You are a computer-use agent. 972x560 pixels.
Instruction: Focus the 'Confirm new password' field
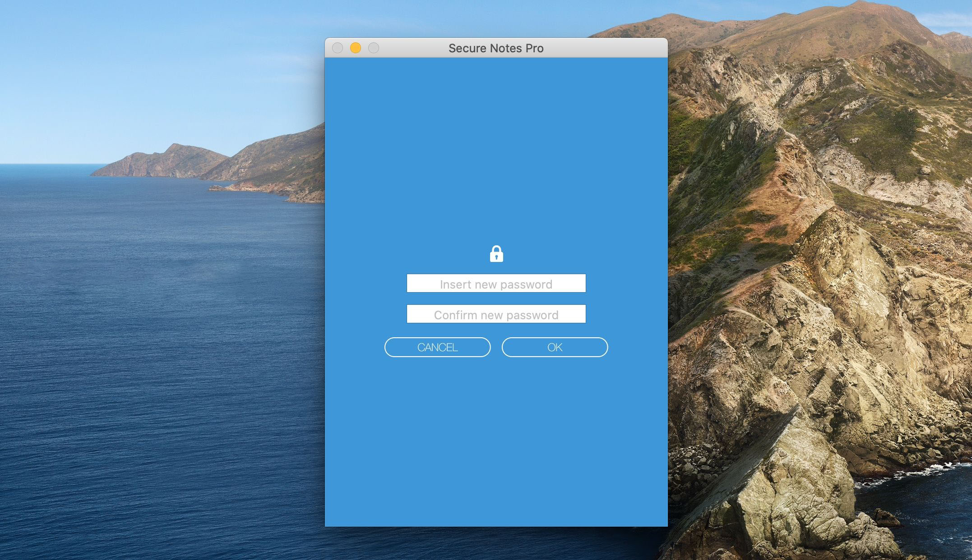point(496,314)
